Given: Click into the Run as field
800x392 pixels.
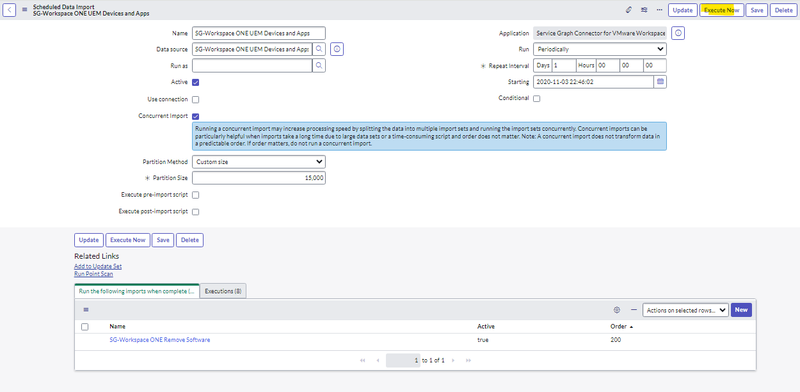Looking at the screenshot, I should 252,65.
